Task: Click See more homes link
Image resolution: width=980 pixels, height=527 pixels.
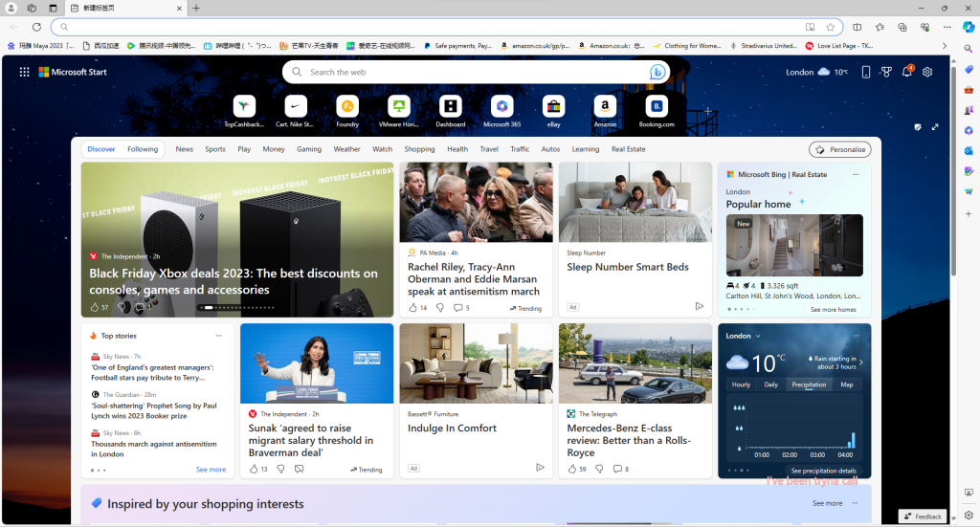Action: [x=834, y=310]
